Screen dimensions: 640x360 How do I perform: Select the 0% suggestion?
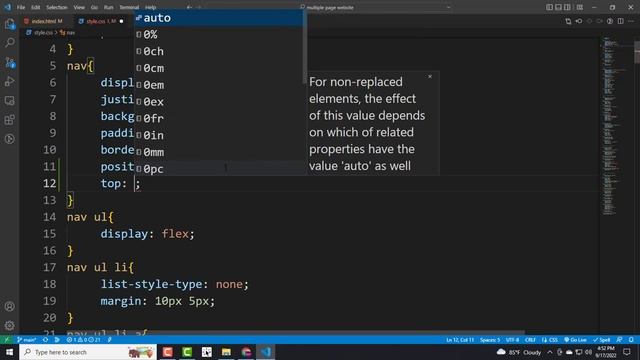[x=219, y=35]
